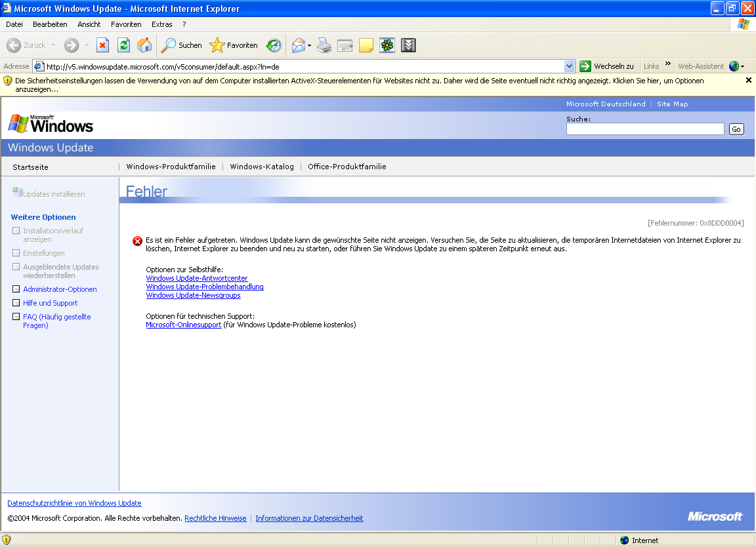Refresh the page with green arrows icon

[124, 45]
